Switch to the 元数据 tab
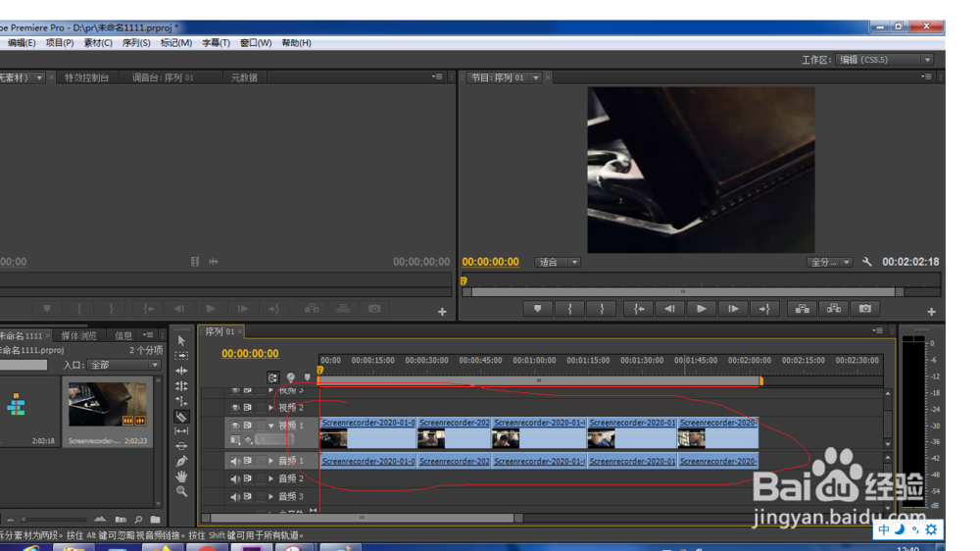 pos(244,77)
